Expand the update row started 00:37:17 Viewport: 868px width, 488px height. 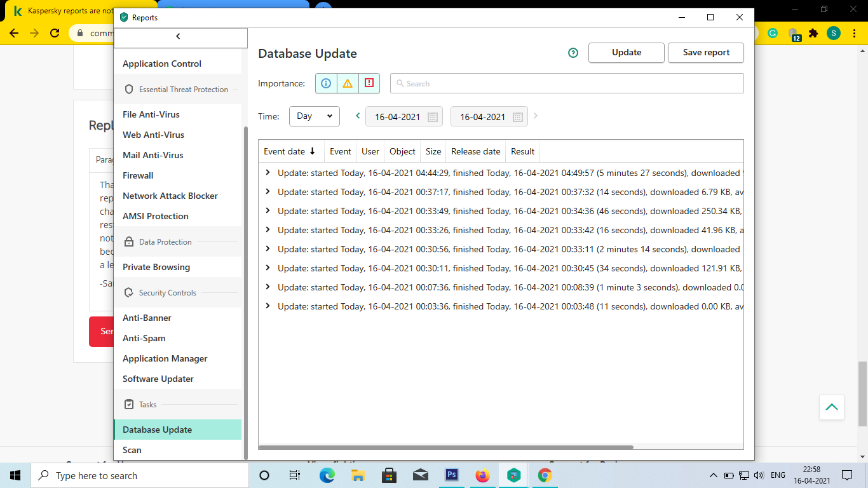pyautogui.click(x=268, y=192)
